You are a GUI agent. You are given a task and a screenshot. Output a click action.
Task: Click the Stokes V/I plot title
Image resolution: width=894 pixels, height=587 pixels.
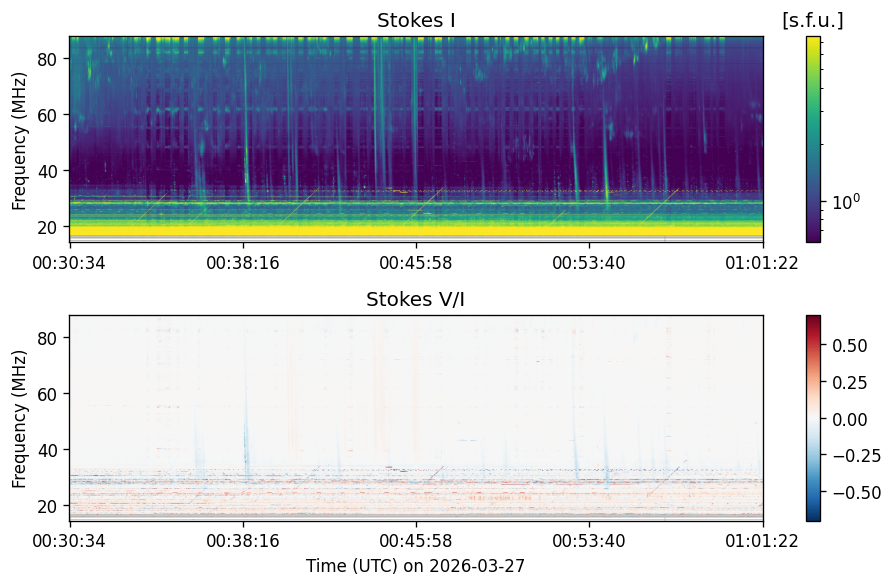[x=415, y=299]
